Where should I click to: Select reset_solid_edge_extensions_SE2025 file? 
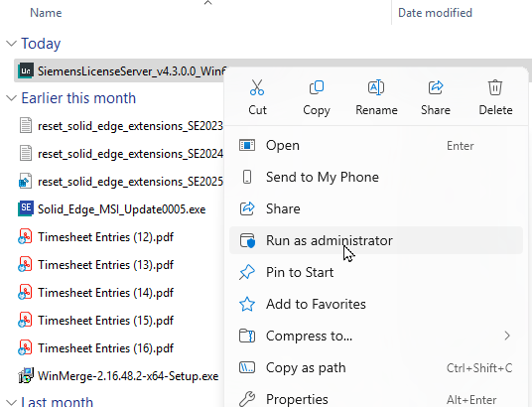[x=130, y=182]
